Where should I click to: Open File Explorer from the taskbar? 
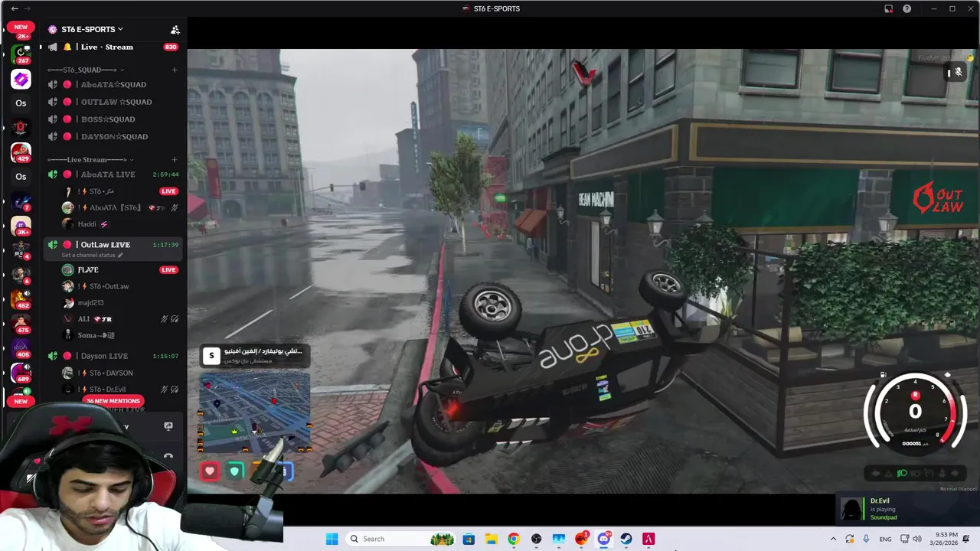pyautogui.click(x=491, y=539)
